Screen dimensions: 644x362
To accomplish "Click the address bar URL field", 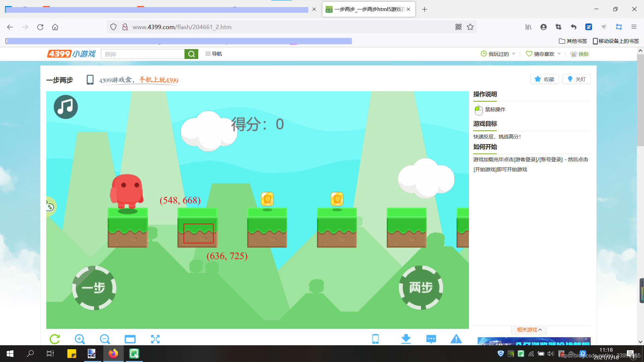I will tap(292, 27).
